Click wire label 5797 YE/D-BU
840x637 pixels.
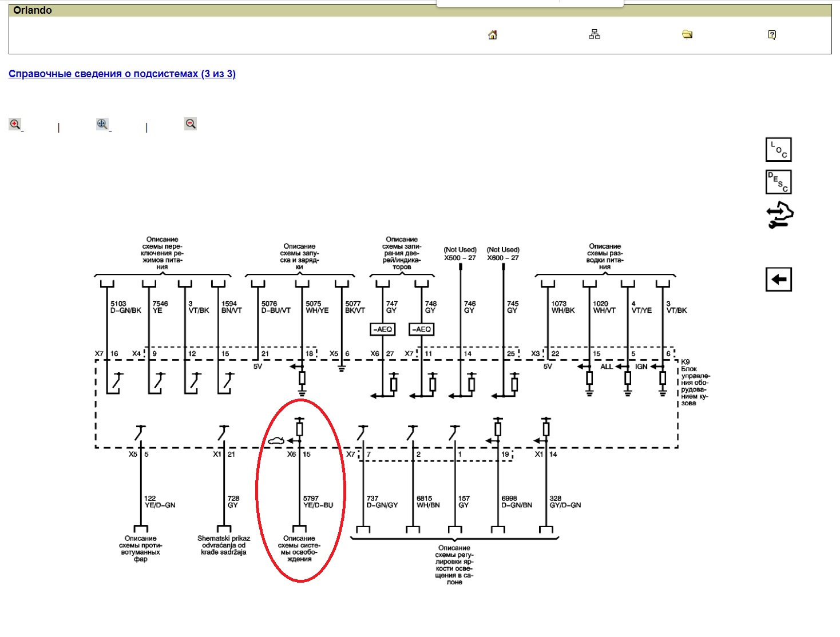(x=318, y=502)
